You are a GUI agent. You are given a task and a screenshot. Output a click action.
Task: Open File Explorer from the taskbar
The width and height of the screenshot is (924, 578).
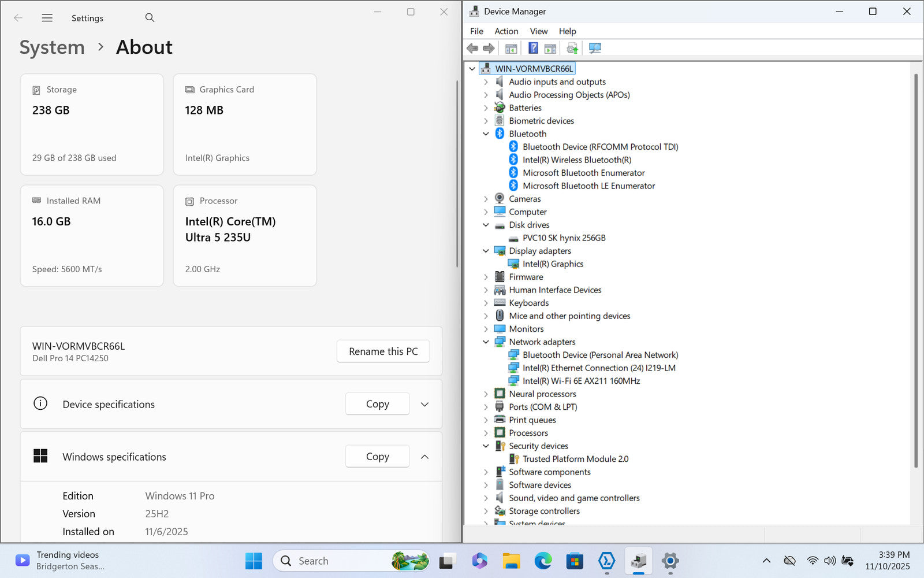pyautogui.click(x=511, y=561)
